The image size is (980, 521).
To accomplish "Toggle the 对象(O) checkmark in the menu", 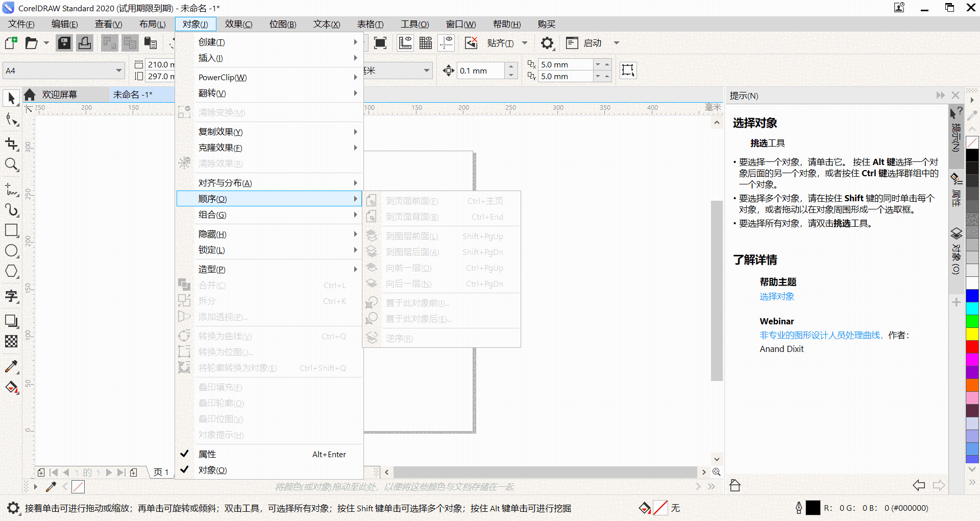I will pos(184,470).
